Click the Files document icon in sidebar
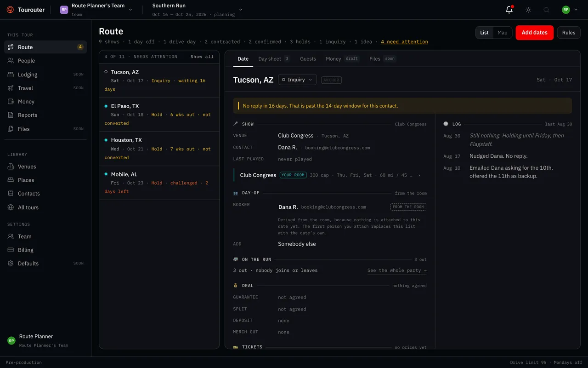588x368 pixels. (11, 129)
